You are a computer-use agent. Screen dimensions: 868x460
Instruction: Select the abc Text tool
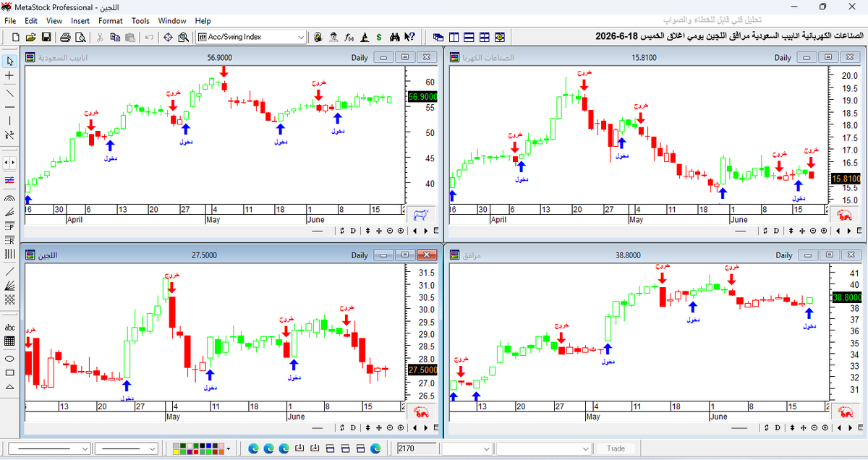pyautogui.click(x=10, y=328)
